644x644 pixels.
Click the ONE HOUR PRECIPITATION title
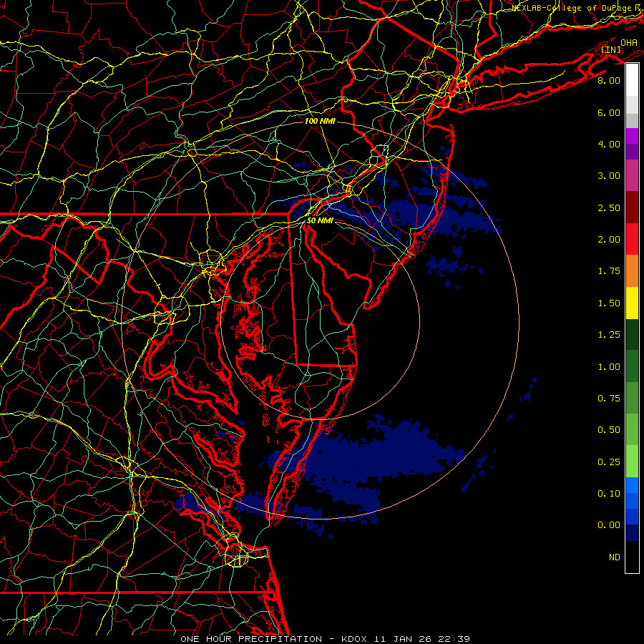pos(251,639)
